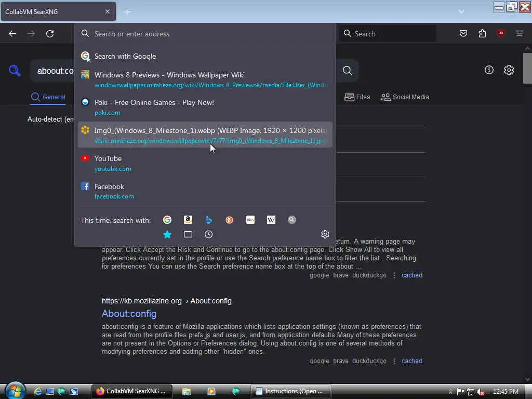Search this time with Google icon
The image size is (532, 399).
(x=167, y=220)
